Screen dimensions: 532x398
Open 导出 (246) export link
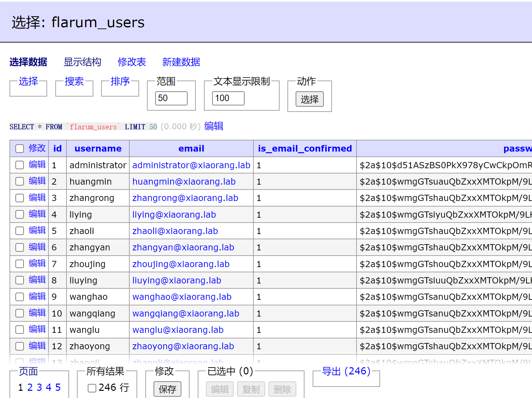tap(346, 371)
